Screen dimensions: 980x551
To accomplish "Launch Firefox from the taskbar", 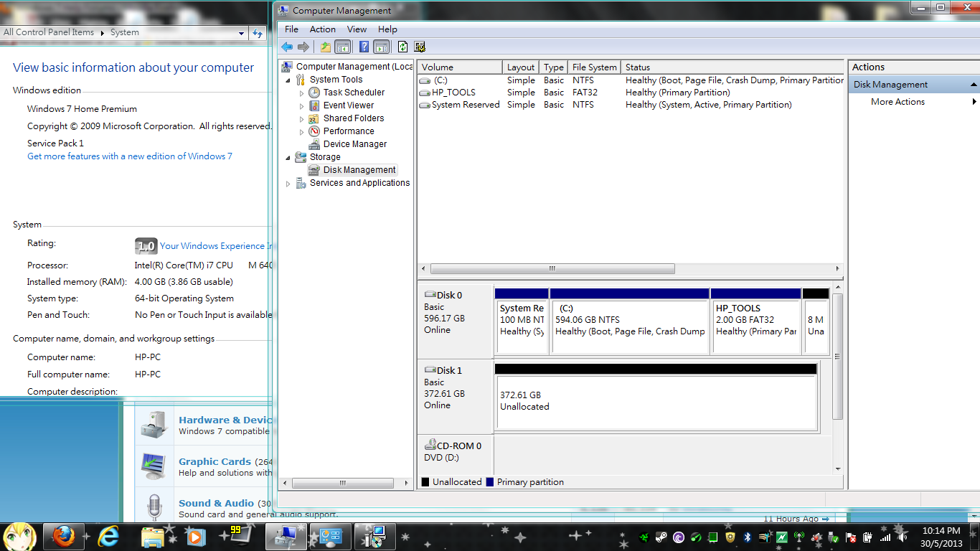I will pos(65,536).
